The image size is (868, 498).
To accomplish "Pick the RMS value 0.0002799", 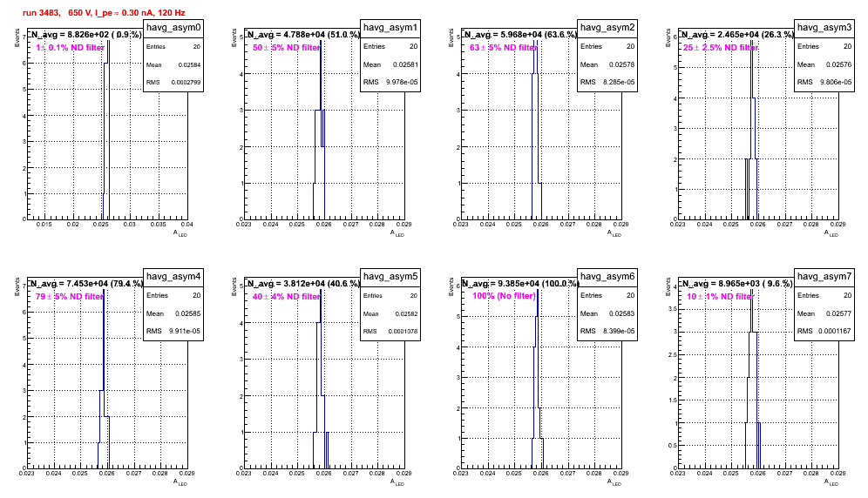I will tap(186, 83).
